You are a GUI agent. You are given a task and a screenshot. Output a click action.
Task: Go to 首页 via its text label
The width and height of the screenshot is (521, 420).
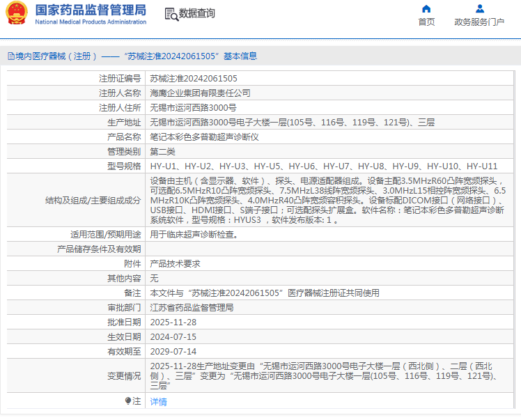point(426,22)
